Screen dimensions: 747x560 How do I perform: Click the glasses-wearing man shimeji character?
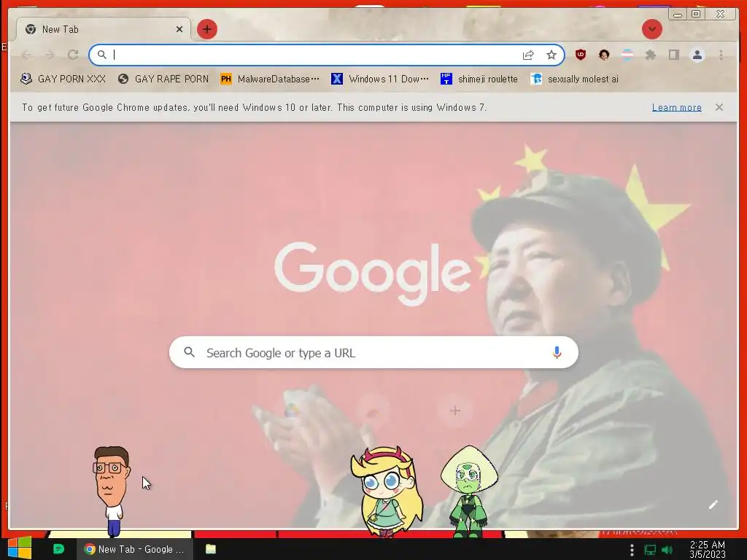point(112,491)
